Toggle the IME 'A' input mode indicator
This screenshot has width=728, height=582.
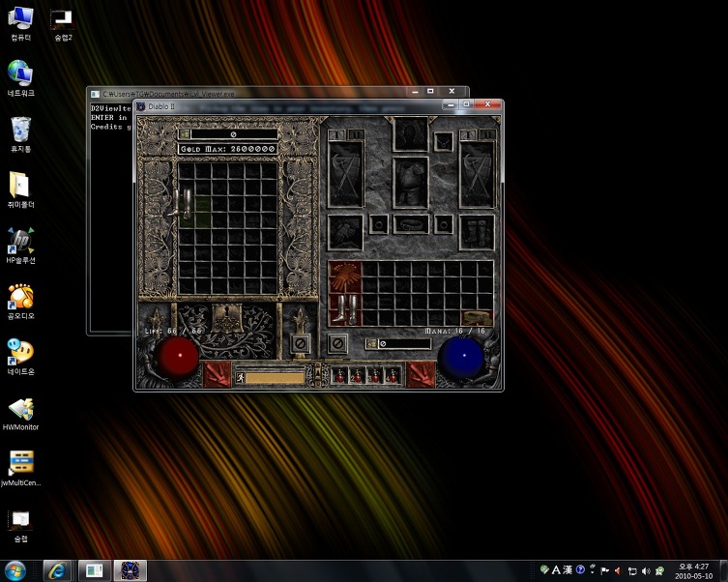coord(556,570)
